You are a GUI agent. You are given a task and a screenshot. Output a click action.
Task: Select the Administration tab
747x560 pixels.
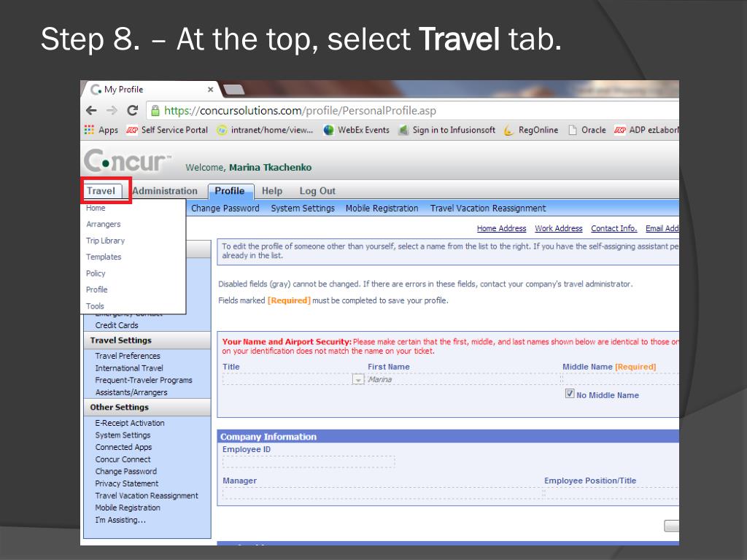(165, 191)
